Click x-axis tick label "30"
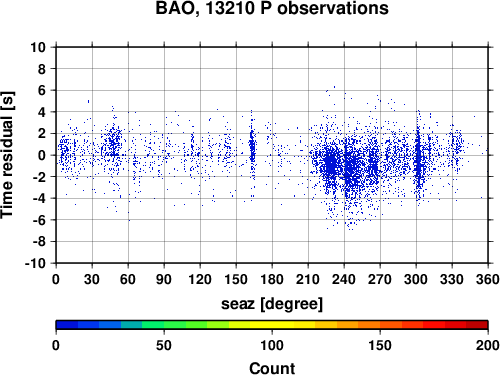Image resolution: width=500 pixels, height=375 pixels. click(x=92, y=279)
